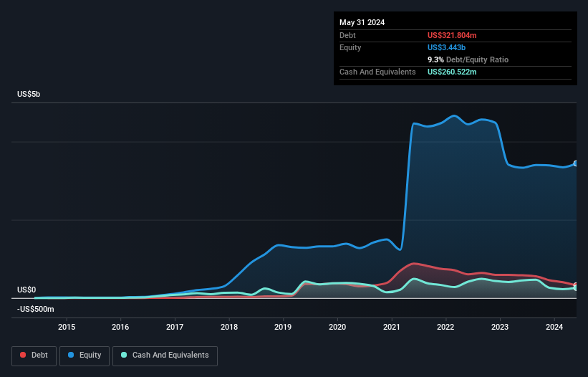
Task: Click the May 31 2024 tooltip date
Action: 362,22
